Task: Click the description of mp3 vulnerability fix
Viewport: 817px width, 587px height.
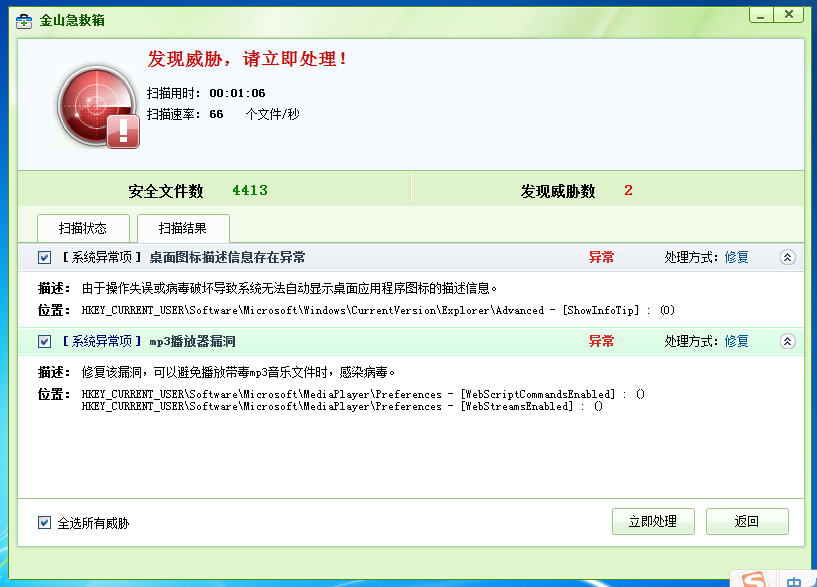Action: pyautogui.click(x=239, y=372)
